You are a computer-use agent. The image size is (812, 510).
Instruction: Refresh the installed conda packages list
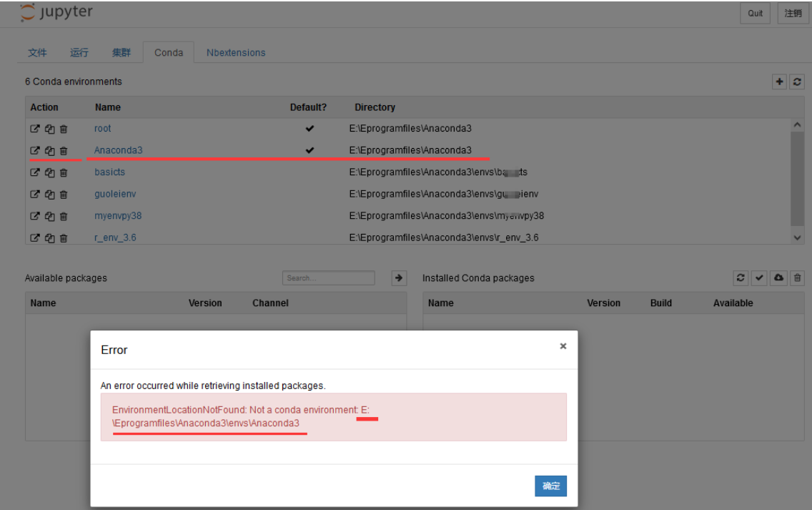point(741,278)
